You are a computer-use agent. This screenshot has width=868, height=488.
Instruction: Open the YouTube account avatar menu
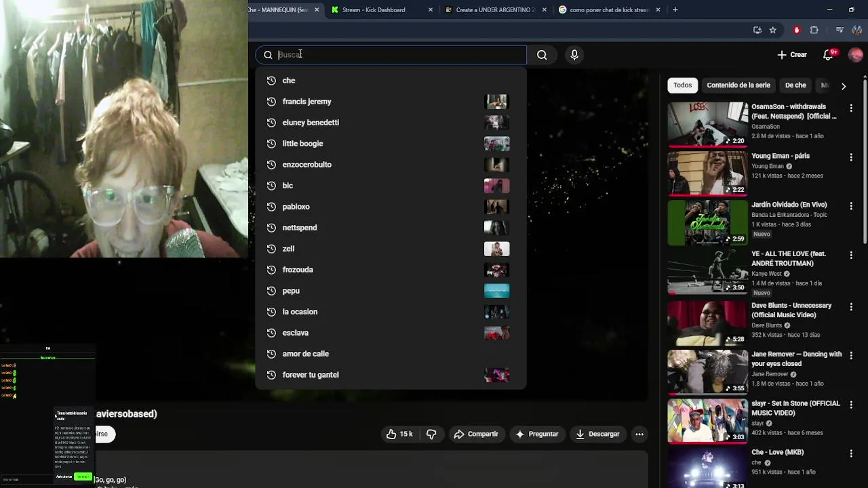(856, 55)
